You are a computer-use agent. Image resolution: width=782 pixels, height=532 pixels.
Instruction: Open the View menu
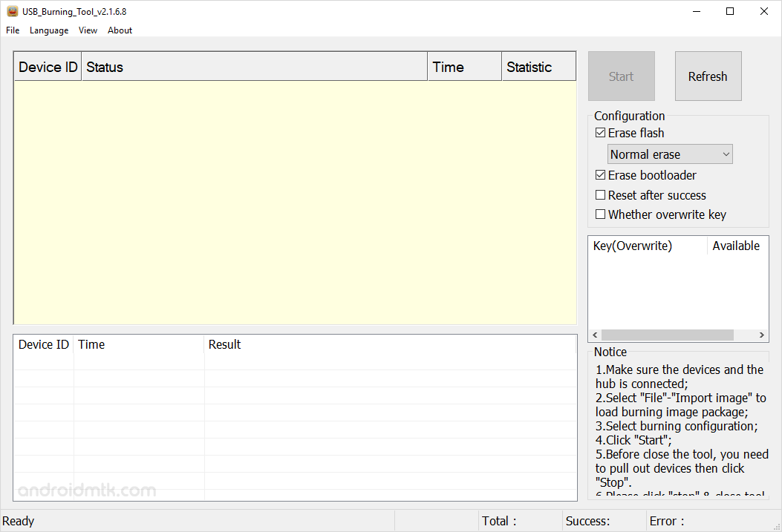point(88,30)
